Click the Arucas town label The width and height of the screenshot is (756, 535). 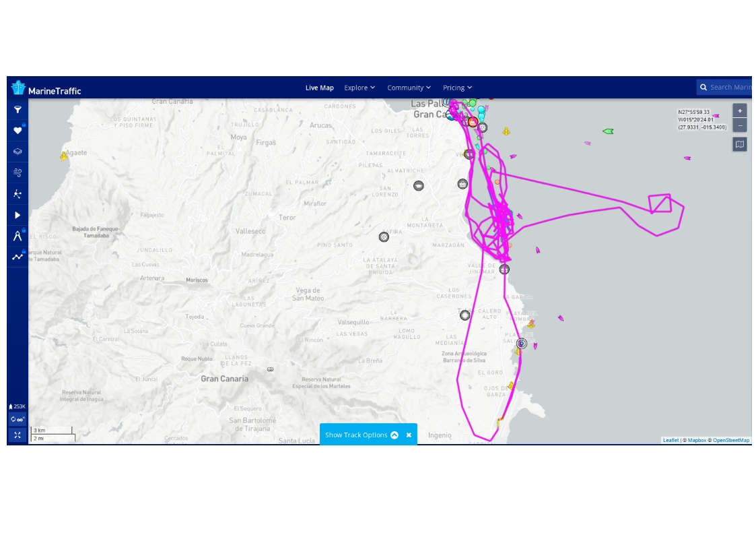(320, 125)
